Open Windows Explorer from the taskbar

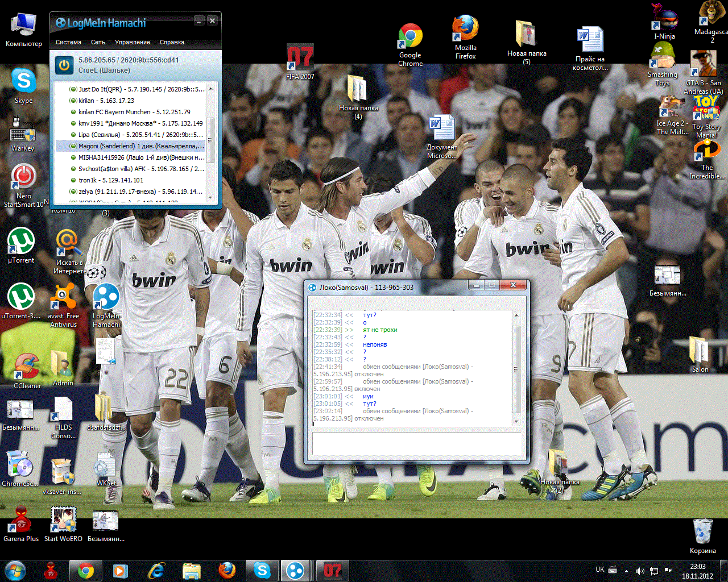tap(192, 570)
